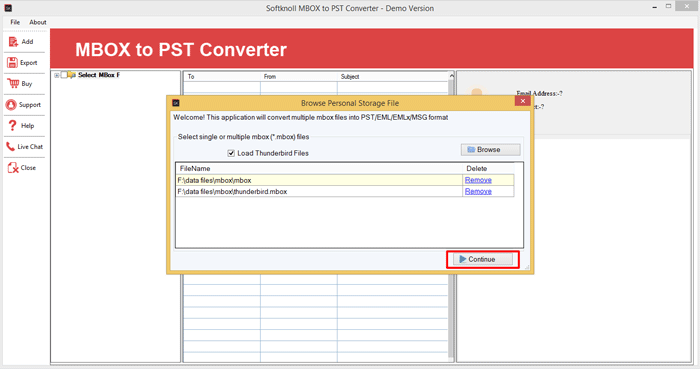
Task: Remove the F:\data files\mbox\mbox entry
Action: click(478, 180)
